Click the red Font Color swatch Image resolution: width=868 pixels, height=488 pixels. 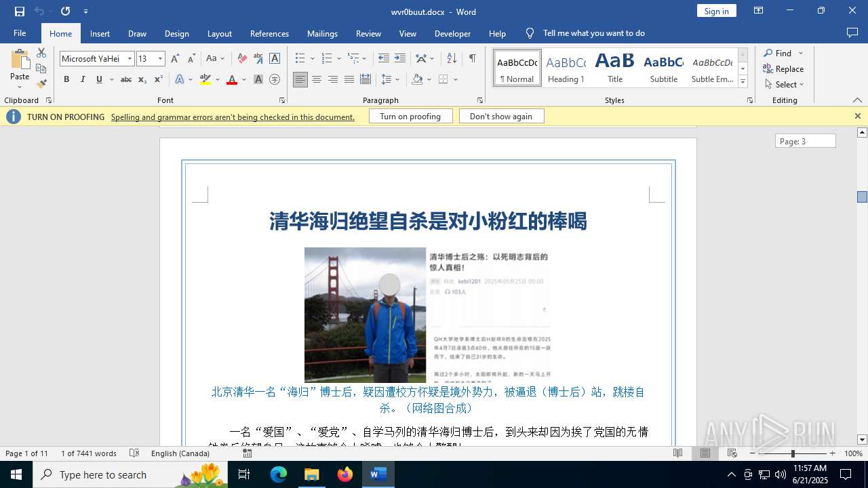(x=232, y=79)
